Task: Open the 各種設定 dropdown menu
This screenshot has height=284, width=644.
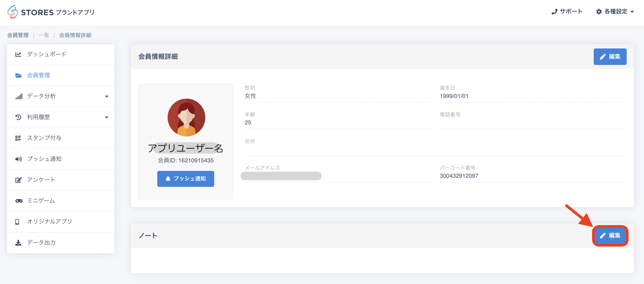Action: (x=615, y=12)
